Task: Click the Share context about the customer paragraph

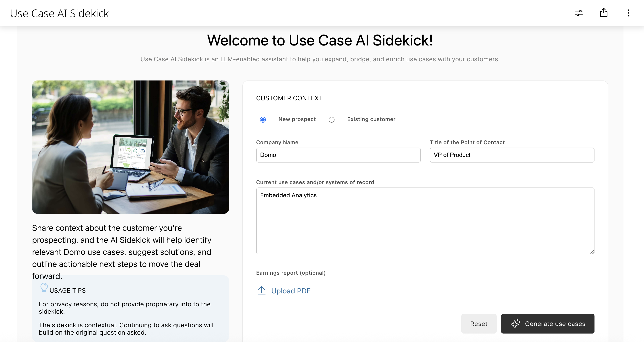Action: 122,252
